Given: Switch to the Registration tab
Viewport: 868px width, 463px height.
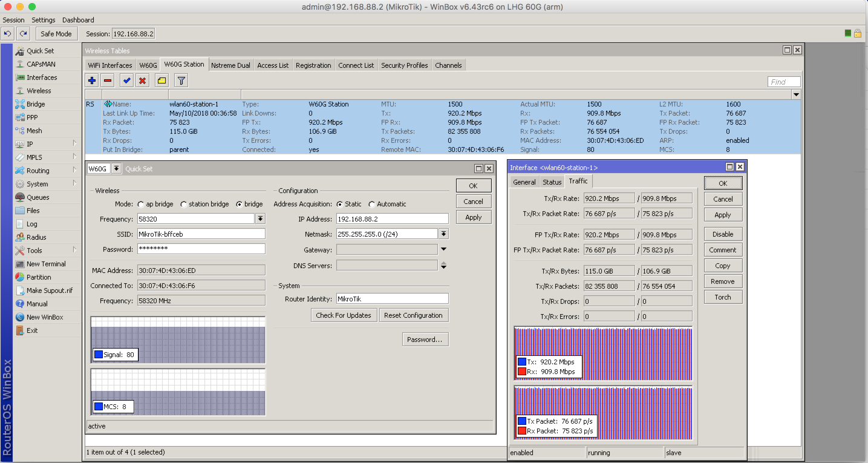Looking at the screenshot, I should [313, 65].
